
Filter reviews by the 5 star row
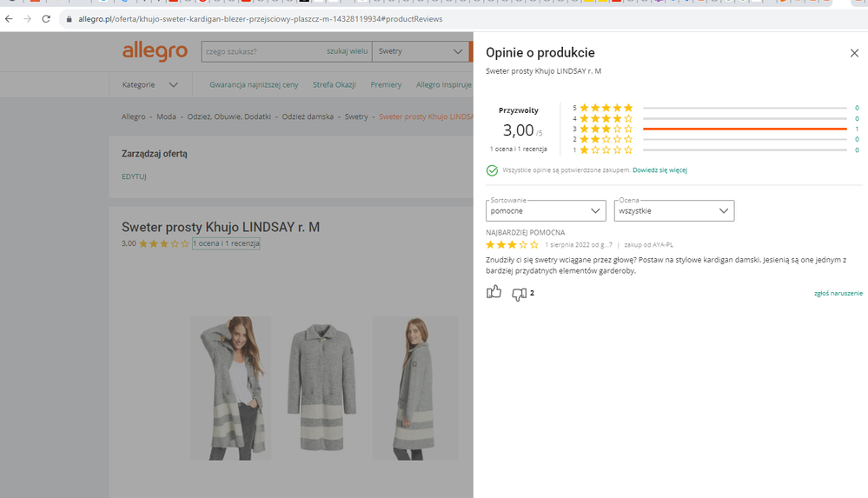[716, 108]
